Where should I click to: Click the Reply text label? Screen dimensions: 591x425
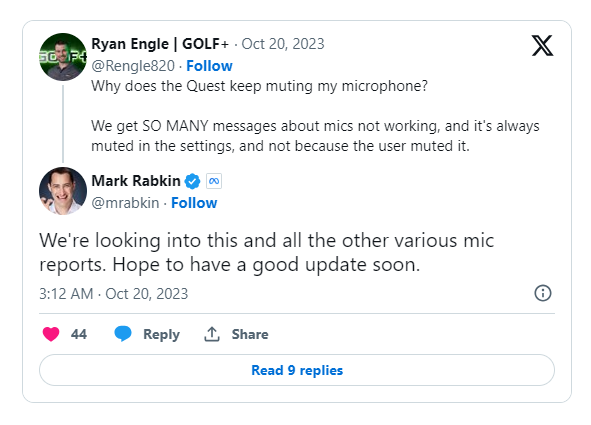click(x=161, y=335)
